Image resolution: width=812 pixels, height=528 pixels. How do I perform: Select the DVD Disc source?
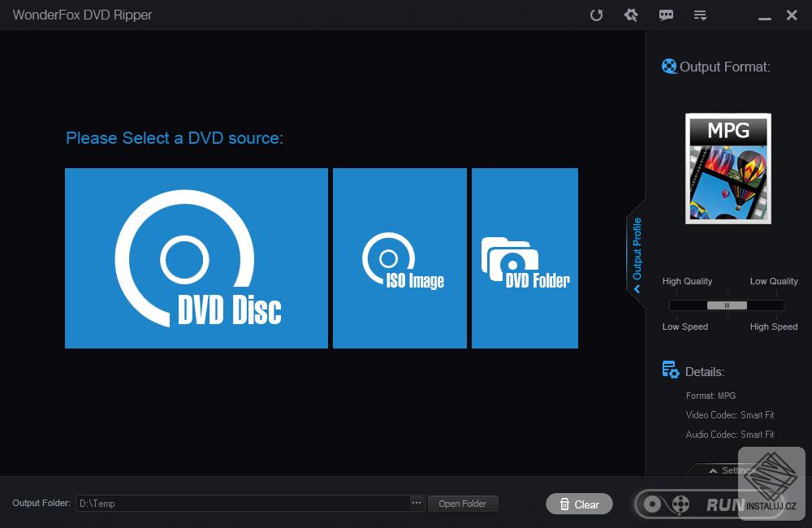point(196,258)
